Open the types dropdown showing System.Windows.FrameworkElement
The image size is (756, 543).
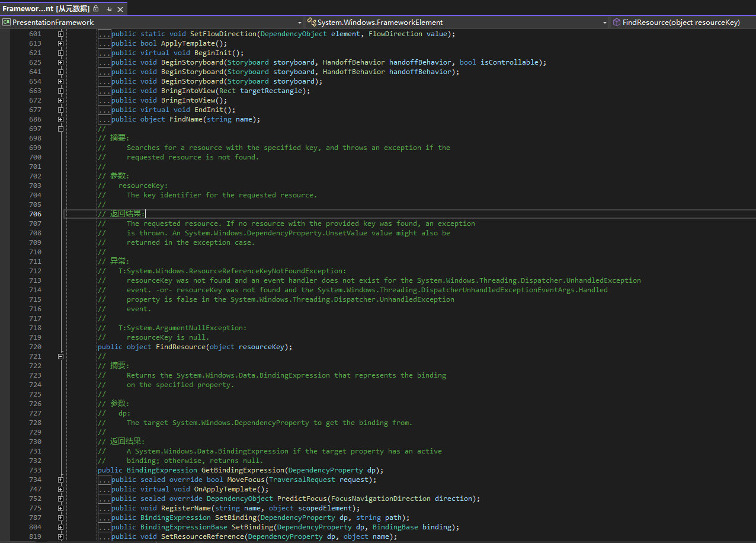[x=604, y=22]
